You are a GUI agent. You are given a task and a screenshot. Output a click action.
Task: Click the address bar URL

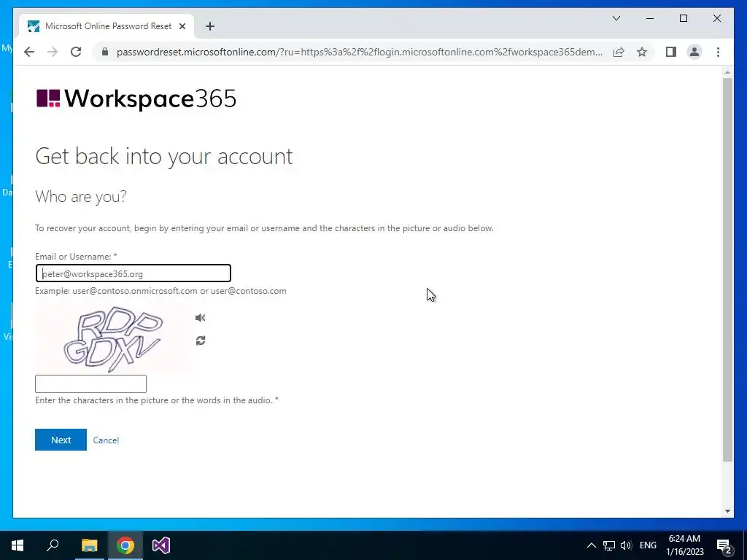[x=360, y=52]
